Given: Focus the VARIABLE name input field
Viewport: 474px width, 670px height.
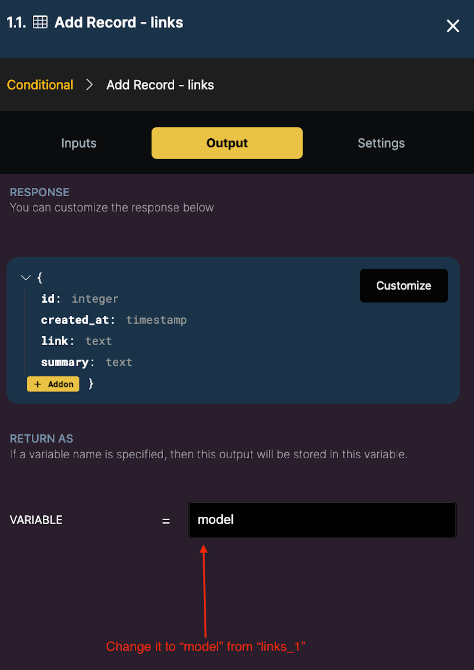Looking at the screenshot, I should click(323, 520).
